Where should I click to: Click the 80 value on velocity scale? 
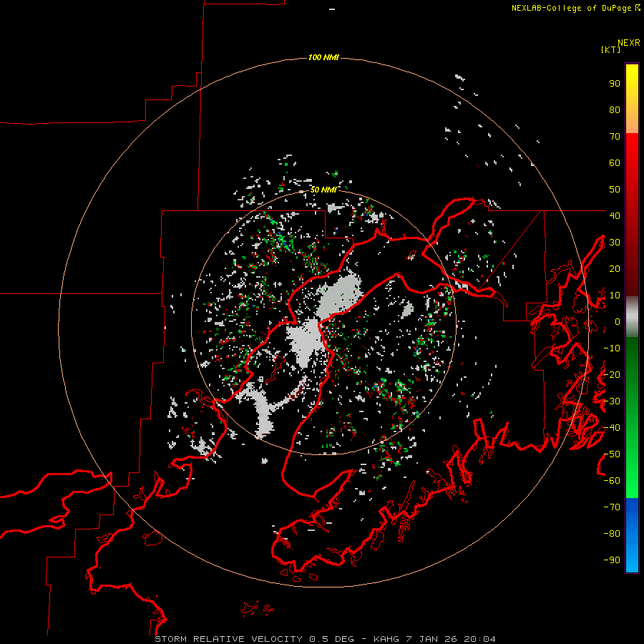[x=615, y=110]
